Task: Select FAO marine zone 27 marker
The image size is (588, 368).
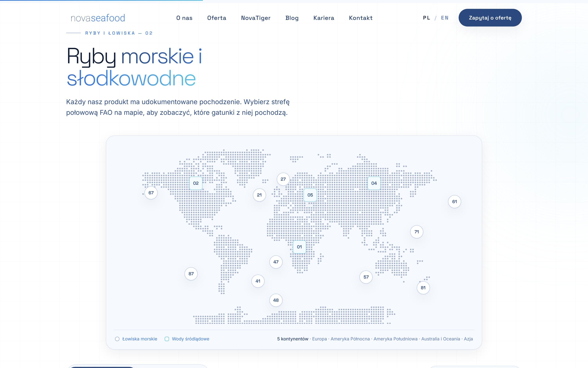Action: (283, 179)
